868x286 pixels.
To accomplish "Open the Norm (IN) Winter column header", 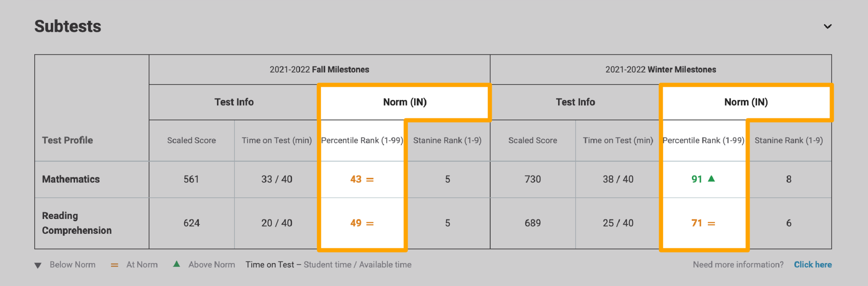I will tap(746, 102).
